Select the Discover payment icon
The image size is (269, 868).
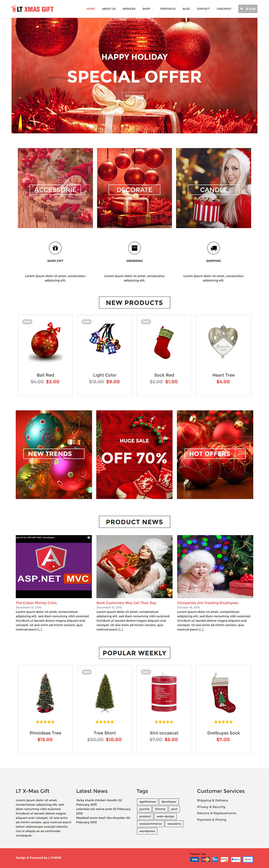(224, 859)
